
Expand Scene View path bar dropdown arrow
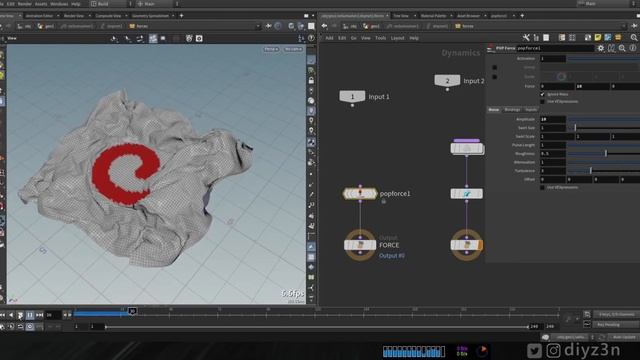(x=258, y=26)
